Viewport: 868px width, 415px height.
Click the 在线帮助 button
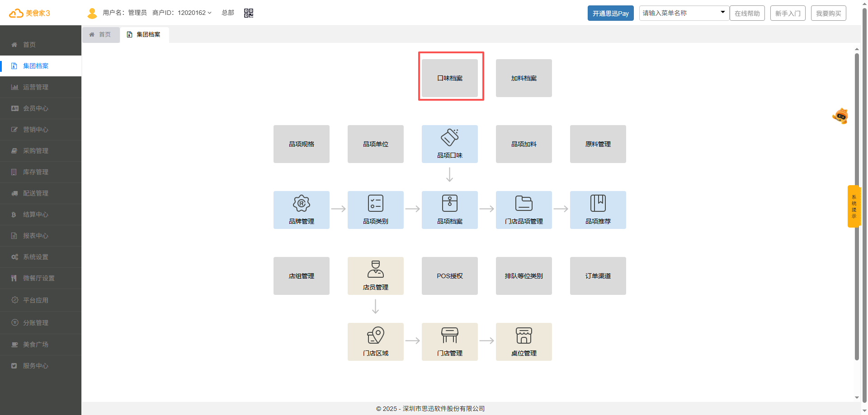[747, 13]
